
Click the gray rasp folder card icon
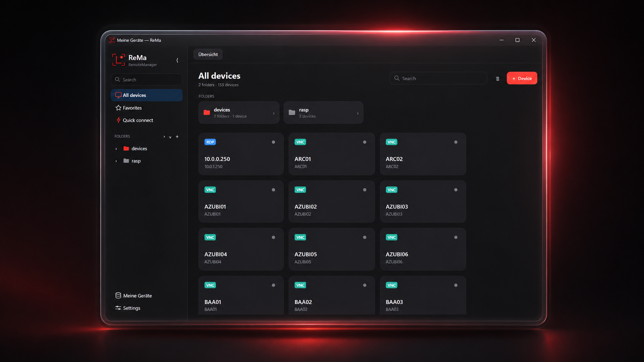[x=292, y=113]
